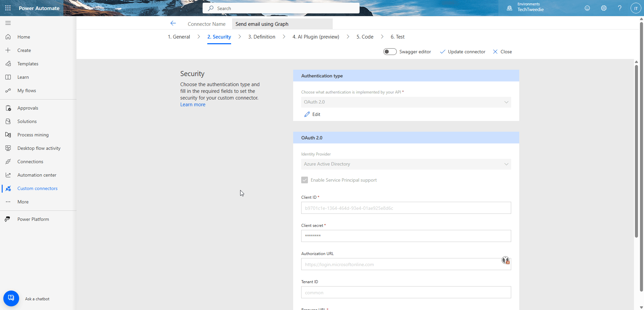Enable Service Principal support checkbox
Screen dimensions: 644x310
point(305,180)
